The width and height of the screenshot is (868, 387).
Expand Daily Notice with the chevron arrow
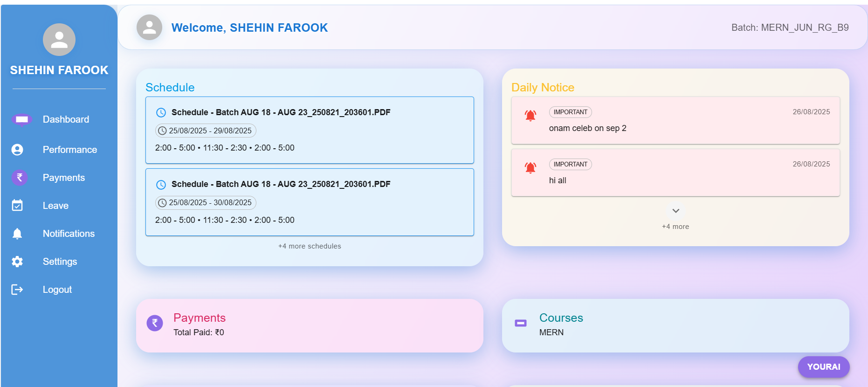coord(675,211)
